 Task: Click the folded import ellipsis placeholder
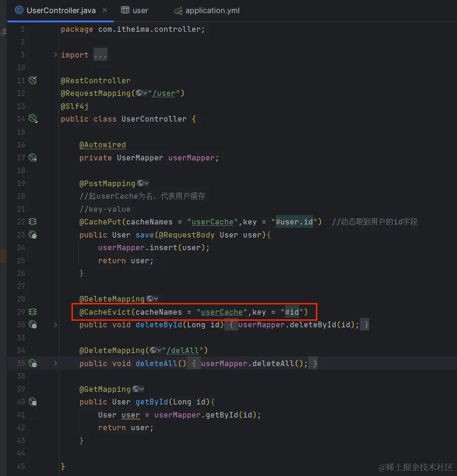pos(100,55)
